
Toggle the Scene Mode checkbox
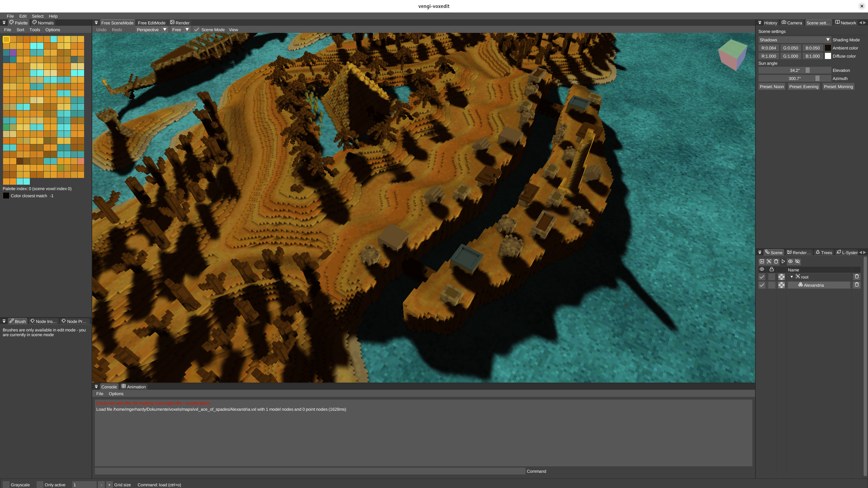(197, 30)
